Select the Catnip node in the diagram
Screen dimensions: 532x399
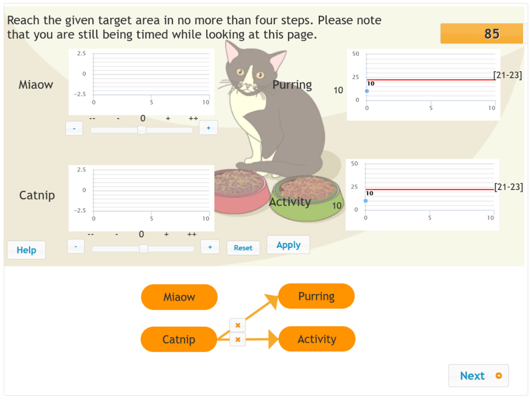click(x=179, y=339)
